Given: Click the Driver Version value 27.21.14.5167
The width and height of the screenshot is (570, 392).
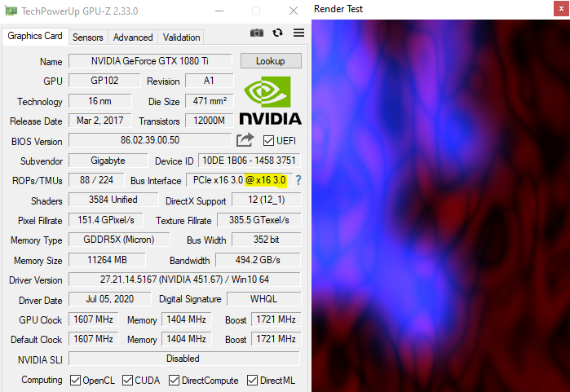Looking at the screenshot, I should (184, 280).
